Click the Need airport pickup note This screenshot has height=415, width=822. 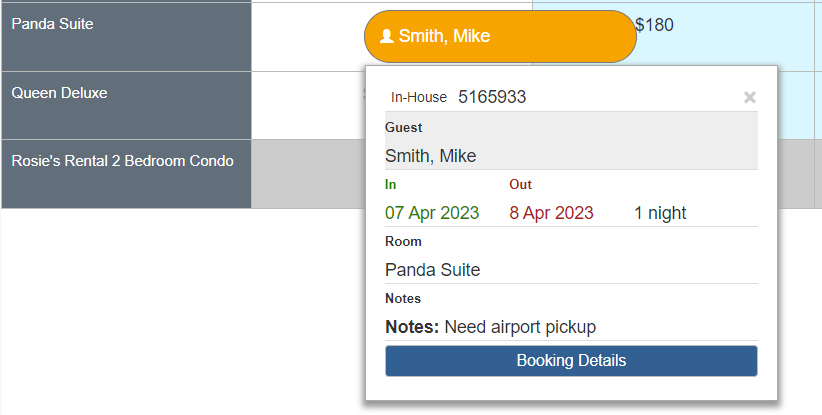[x=520, y=327]
